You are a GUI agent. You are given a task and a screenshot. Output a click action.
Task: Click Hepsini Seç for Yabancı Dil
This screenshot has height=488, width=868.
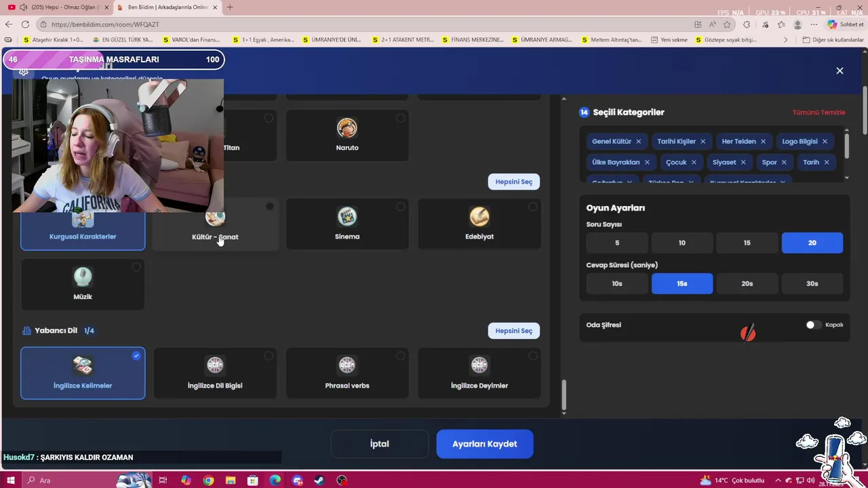click(513, 331)
